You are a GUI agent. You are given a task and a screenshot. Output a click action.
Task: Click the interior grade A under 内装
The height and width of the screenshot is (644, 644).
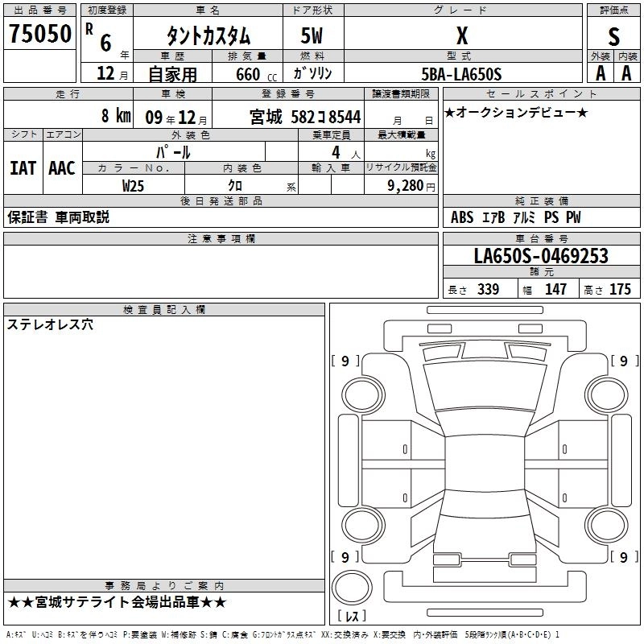626,72
